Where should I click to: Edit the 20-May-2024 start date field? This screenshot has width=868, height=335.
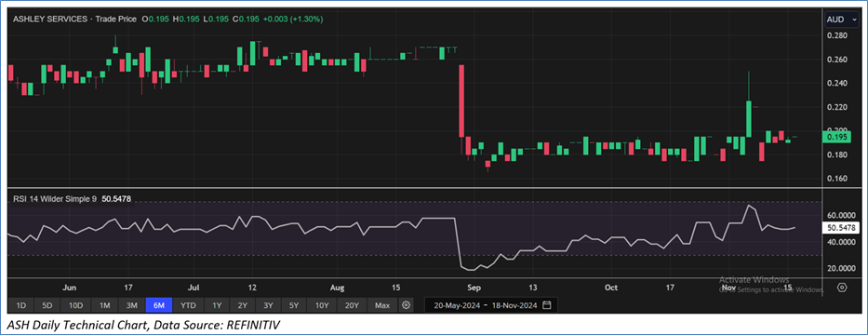pos(456,305)
